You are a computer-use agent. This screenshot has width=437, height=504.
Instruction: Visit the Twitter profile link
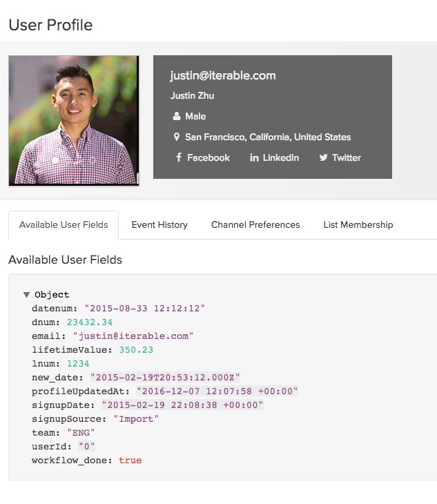pyautogui.click(x=346, y=157)
